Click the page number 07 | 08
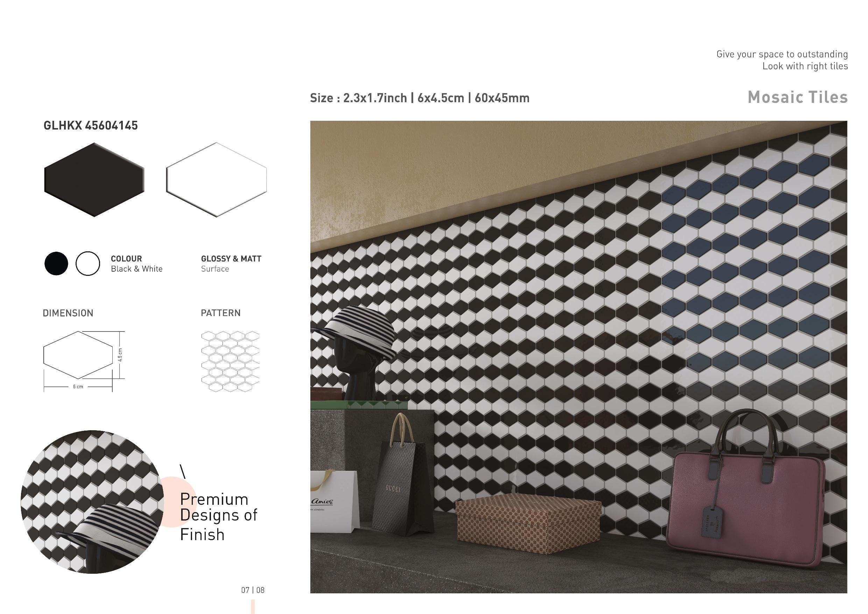868x614 pixels. pos(253,590)
